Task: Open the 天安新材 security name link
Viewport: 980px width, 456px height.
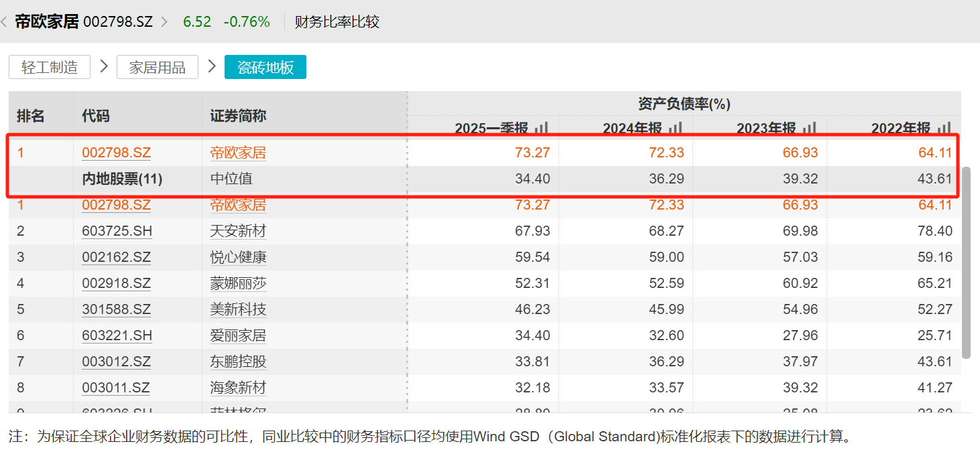Action: (x=238, y=231)
